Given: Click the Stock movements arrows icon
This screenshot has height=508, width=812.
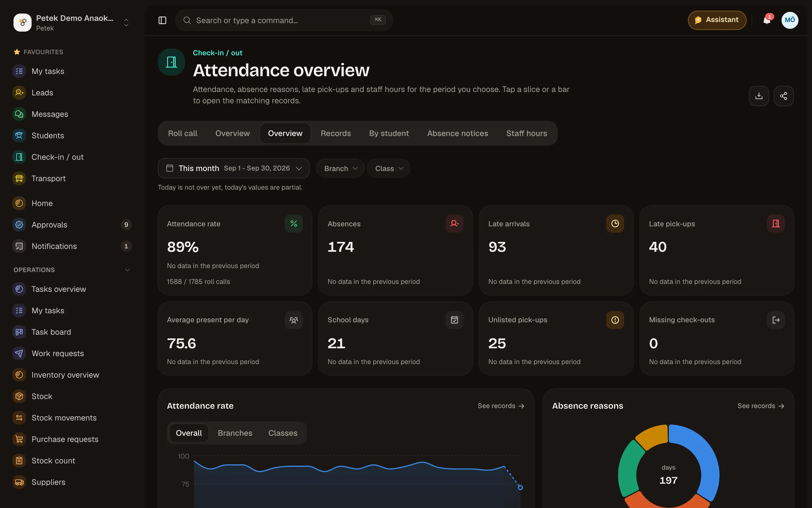Looking at the screenshot, I should tap(19, 418).
